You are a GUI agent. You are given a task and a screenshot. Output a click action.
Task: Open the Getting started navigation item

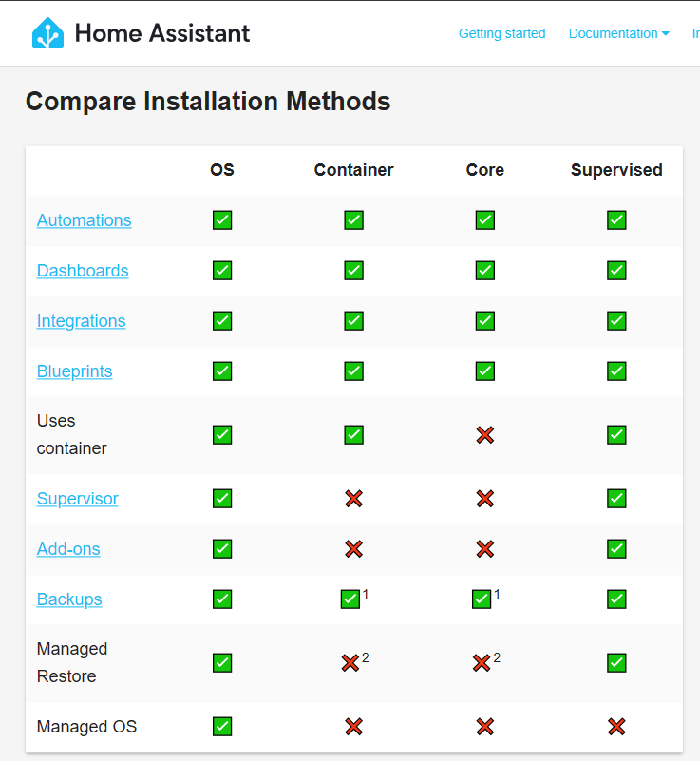point(502,33)
